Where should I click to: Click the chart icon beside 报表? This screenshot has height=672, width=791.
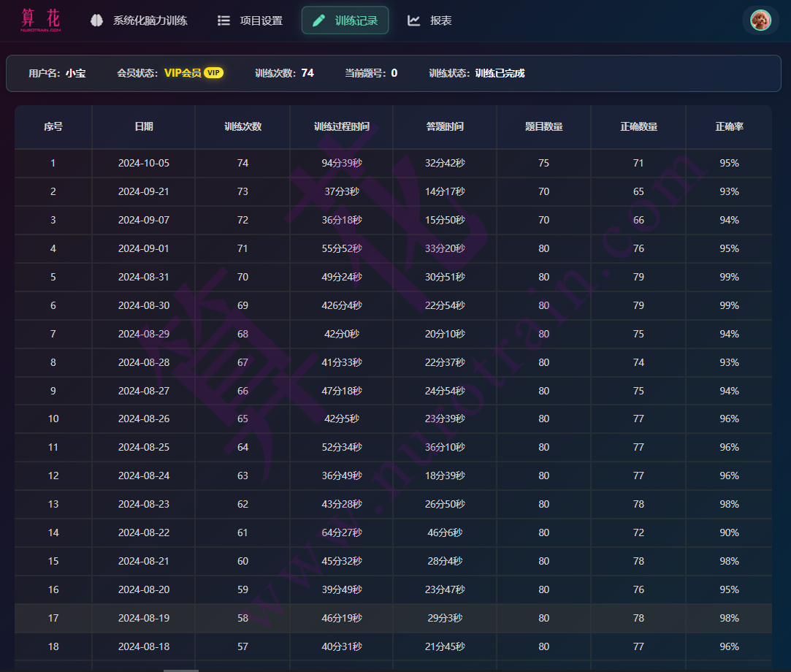(x=413, y=20)
